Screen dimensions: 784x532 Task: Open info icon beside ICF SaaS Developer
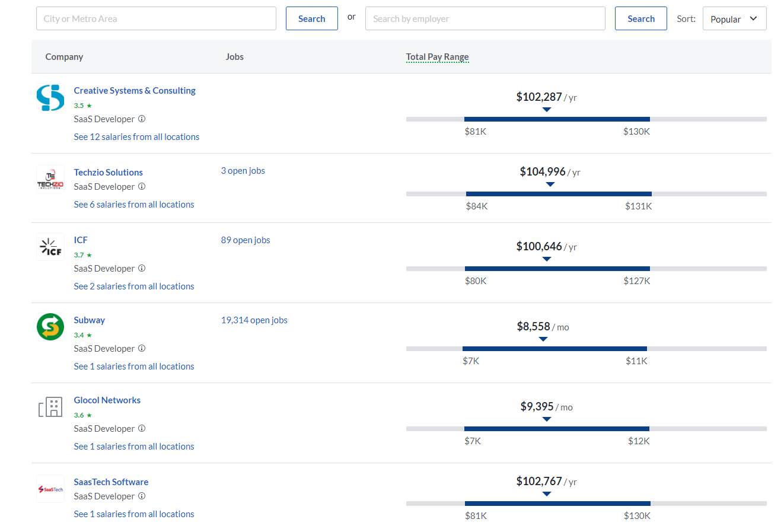point(142,268)
